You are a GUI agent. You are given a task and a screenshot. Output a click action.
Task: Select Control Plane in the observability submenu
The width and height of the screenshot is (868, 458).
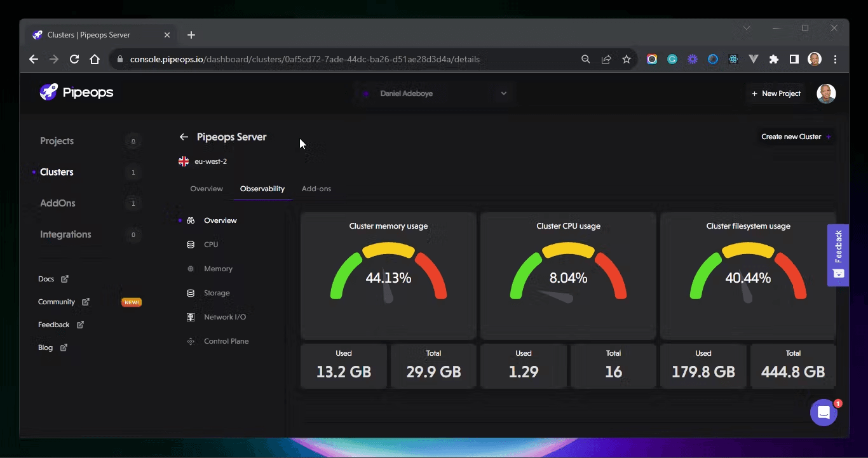click(x=226, y=341)
